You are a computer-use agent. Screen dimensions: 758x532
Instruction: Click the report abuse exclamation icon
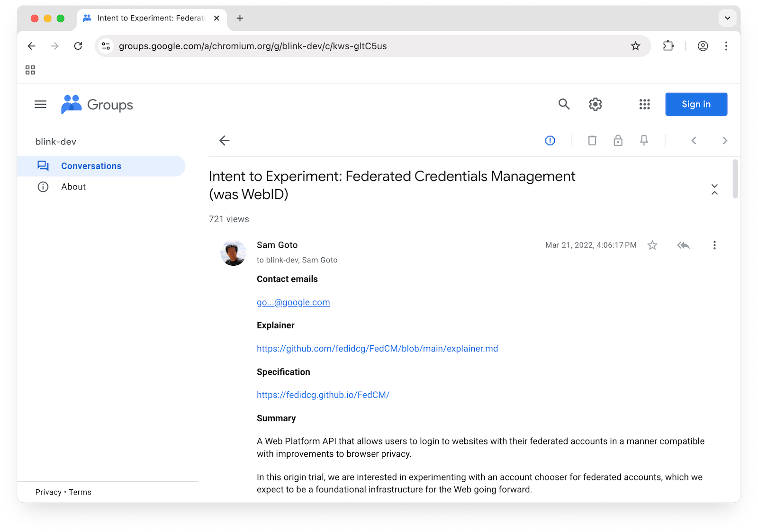[x=550, y=141]
